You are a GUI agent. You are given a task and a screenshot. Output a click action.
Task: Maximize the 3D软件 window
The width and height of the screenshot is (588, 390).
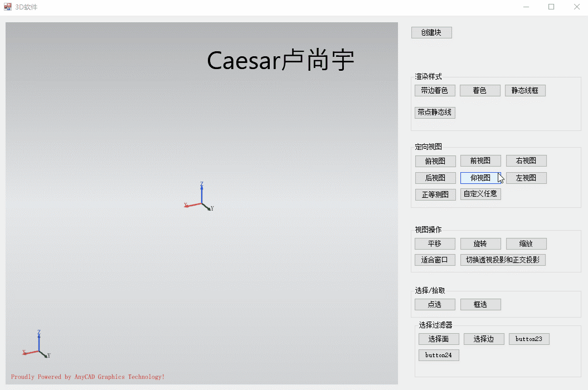[x=551, y=7]
